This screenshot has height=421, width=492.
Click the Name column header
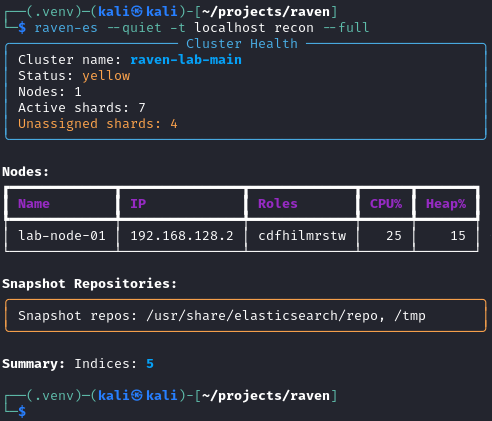[x=34, y=204]
